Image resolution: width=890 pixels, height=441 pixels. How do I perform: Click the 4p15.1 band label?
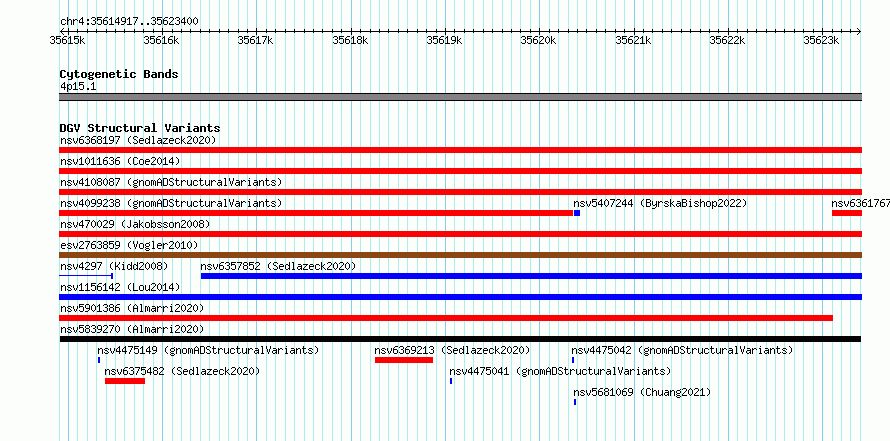coord(78,86)
